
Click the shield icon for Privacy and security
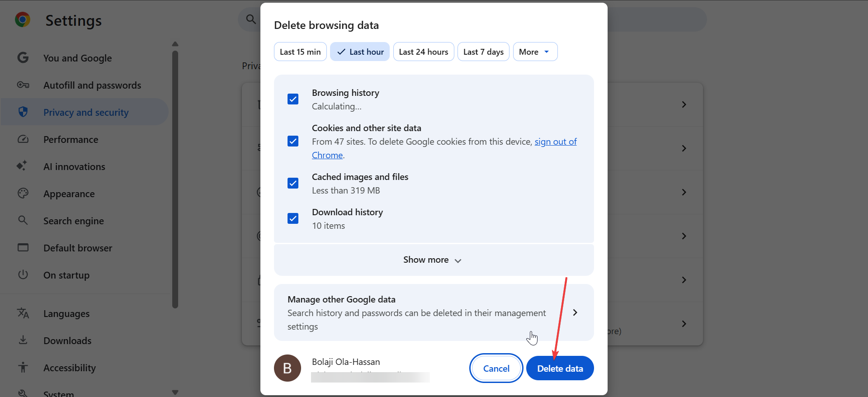23,112
